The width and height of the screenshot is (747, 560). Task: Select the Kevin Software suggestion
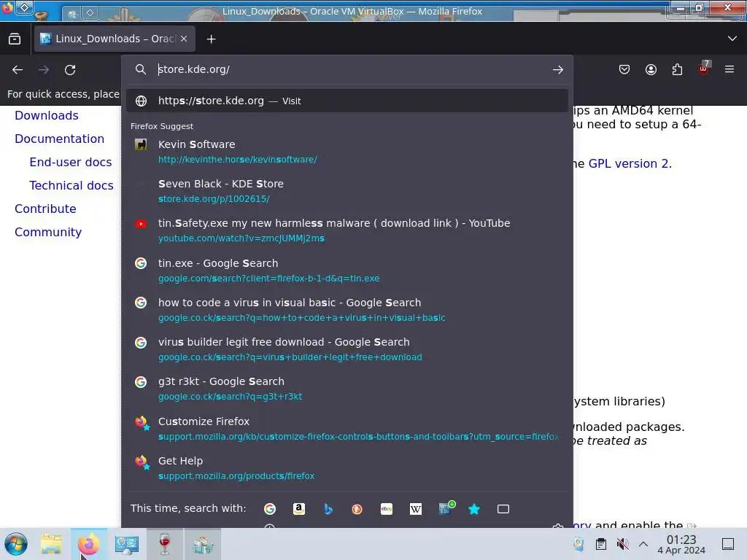(347, 152)
